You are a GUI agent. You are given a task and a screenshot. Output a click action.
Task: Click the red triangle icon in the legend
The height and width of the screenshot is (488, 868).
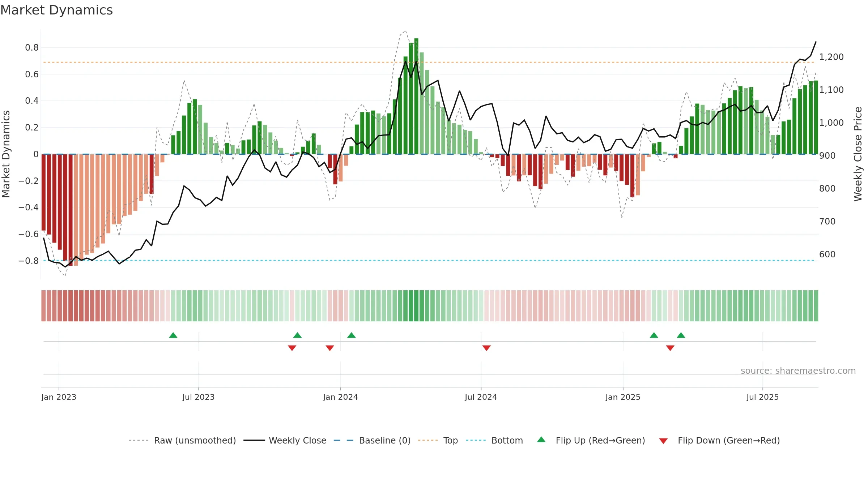pos(663,441)
